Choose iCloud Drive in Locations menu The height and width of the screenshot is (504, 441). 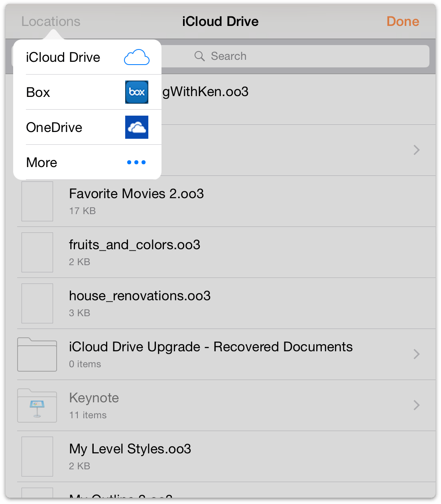(87, 57)
